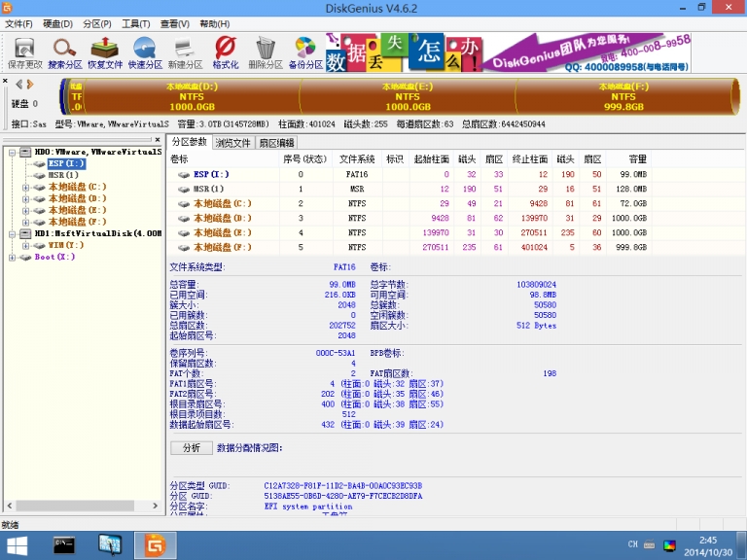Viewport: 747px width, 560px height.
Task: Click DiskGenius taskbar icon
Action: click(x=156, y=545)
